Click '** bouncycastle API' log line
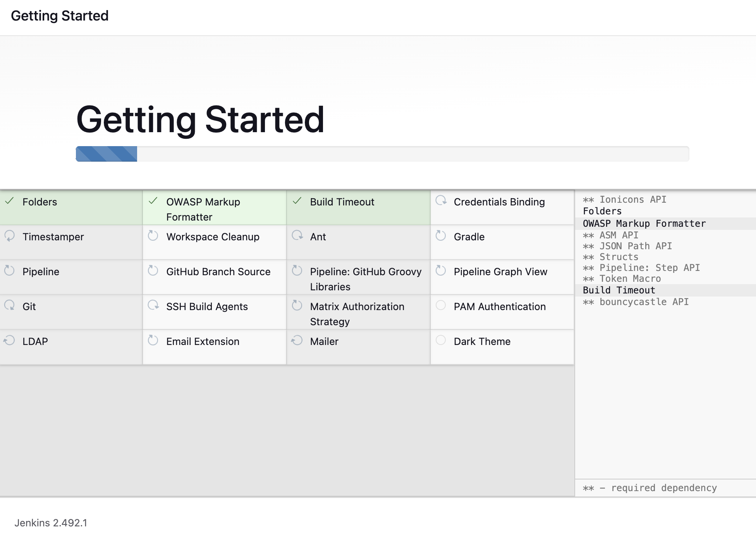Screen dimensions: 756x538 point(636,302)
